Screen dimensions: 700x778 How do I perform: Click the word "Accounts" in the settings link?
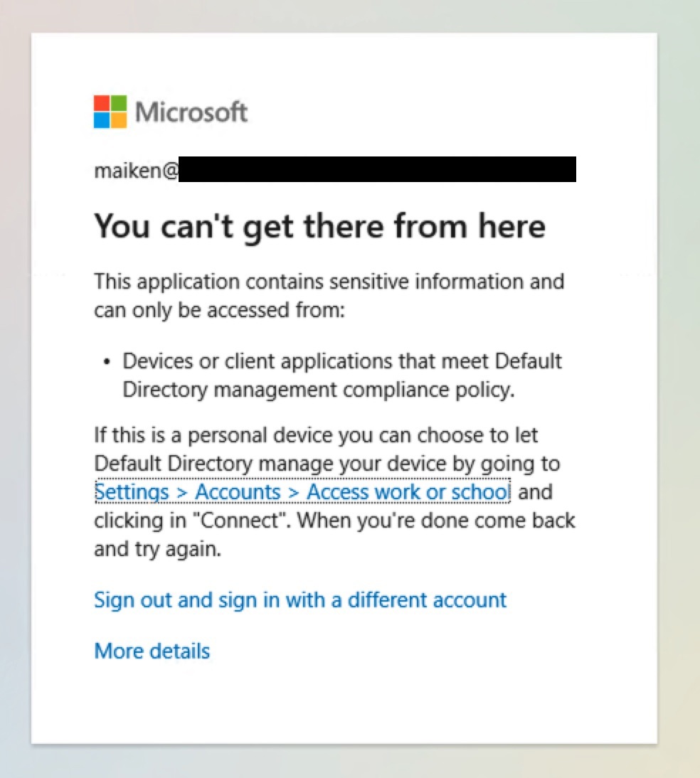(x=238, y=491)
